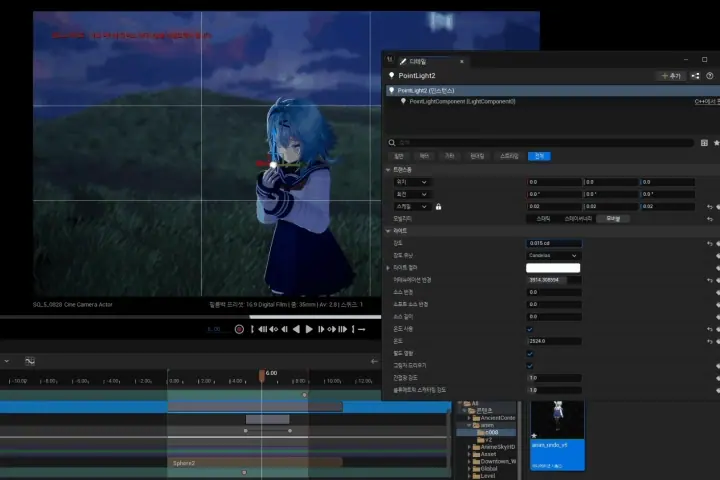The width and height of the screenshot is (720, 480).
Task: Open the sequencer curve editor icon
Action: tap(30, 361)
